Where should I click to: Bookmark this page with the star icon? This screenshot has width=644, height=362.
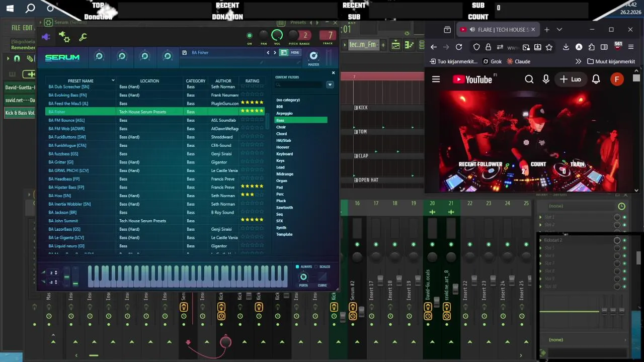pyautogui.click(x=549, y=47)
